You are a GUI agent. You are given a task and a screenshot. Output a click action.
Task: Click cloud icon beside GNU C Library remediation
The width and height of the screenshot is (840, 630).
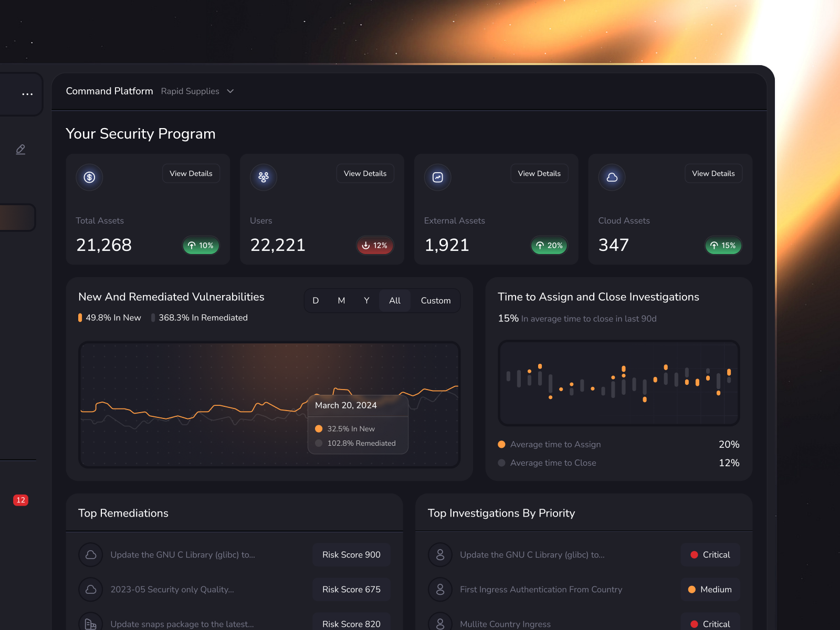(x=90, y=554)
